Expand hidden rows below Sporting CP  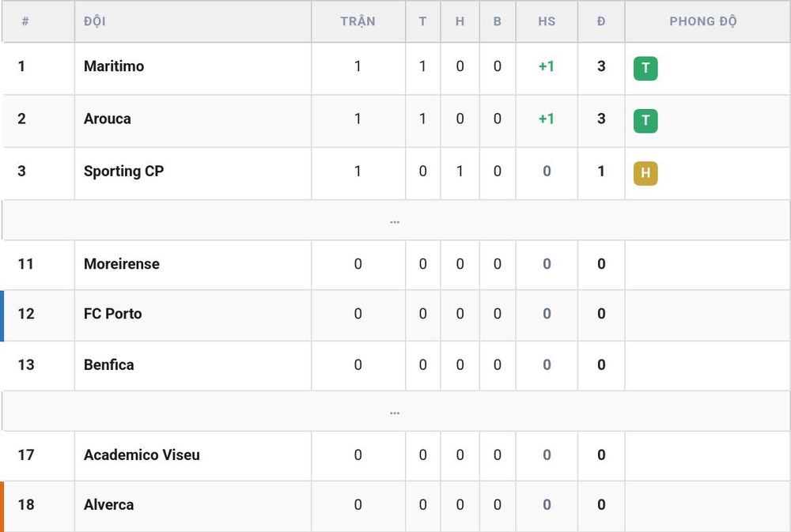coord(395,221)
